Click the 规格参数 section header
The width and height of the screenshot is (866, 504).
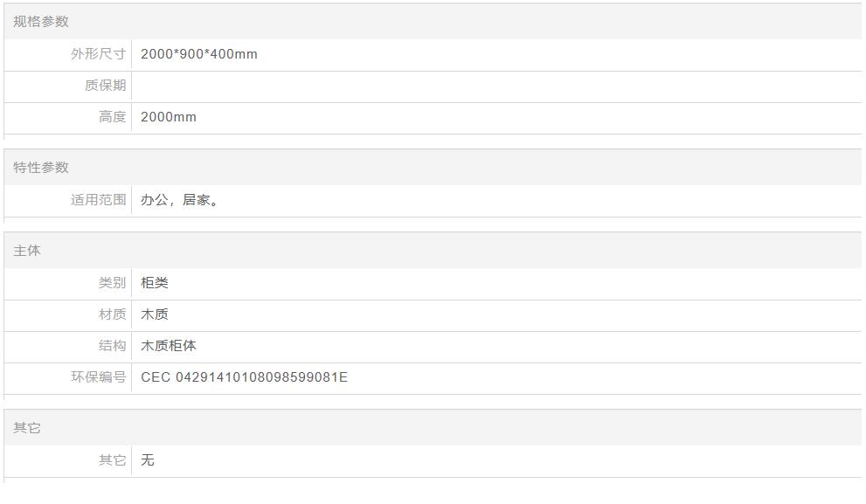[x=41, y=22]
